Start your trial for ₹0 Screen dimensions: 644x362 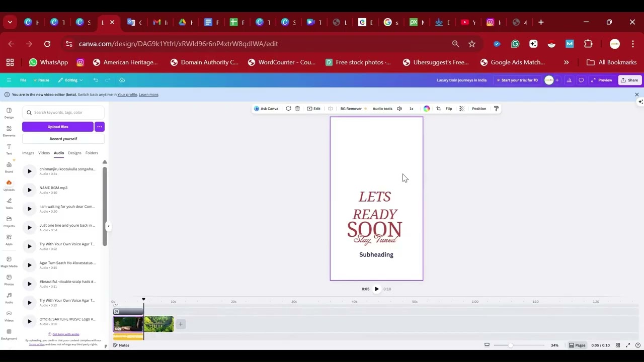tap(517, 80)
